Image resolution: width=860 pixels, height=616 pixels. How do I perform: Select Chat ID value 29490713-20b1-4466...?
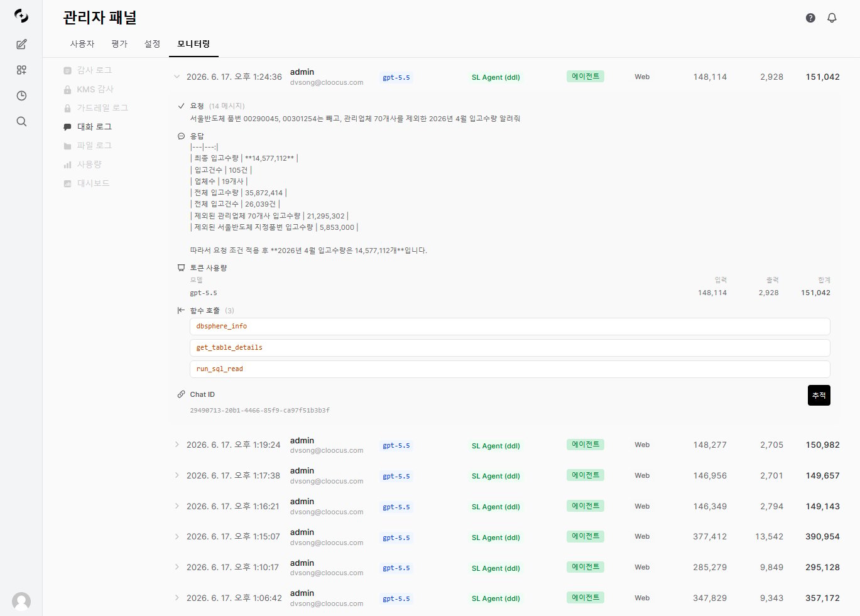(x=259, y=411)
